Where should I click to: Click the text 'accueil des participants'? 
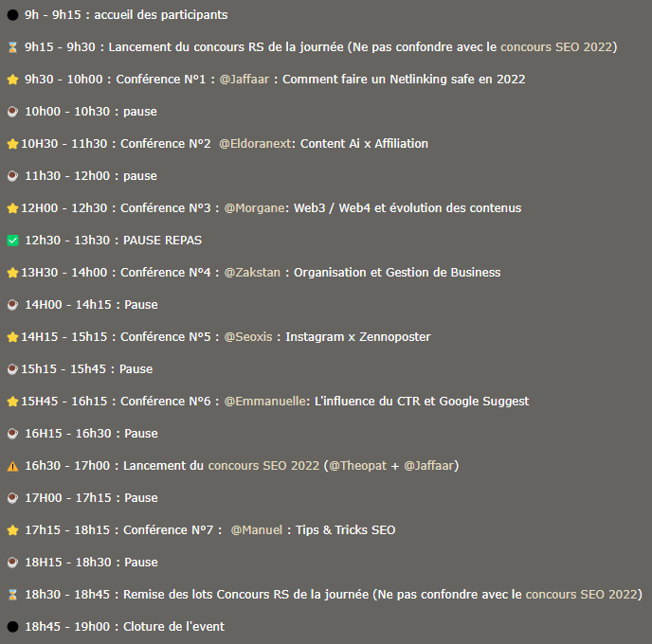coord(161,15)
